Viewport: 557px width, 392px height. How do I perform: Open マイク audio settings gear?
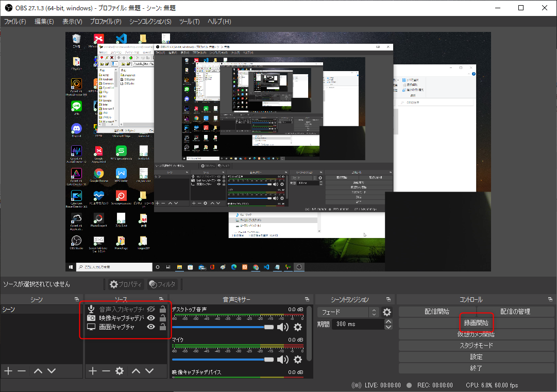tap(298, 360)
